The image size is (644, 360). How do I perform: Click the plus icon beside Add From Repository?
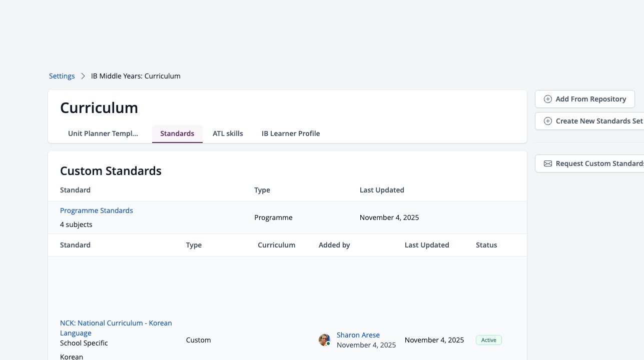point(548,99)
